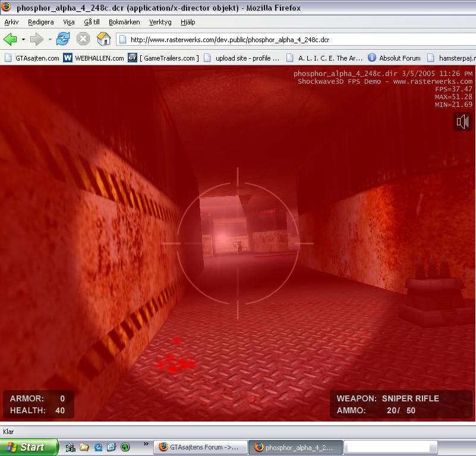Open the GTAsajten.com bookmark
Image resolution: width=476 pixels, height=456 pixels.
click(x=32, y=58)
